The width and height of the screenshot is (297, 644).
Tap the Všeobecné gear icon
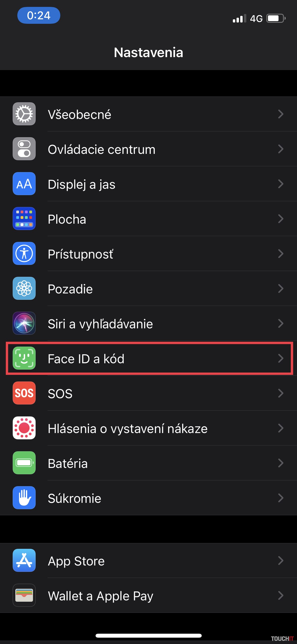tap(24, 114)
